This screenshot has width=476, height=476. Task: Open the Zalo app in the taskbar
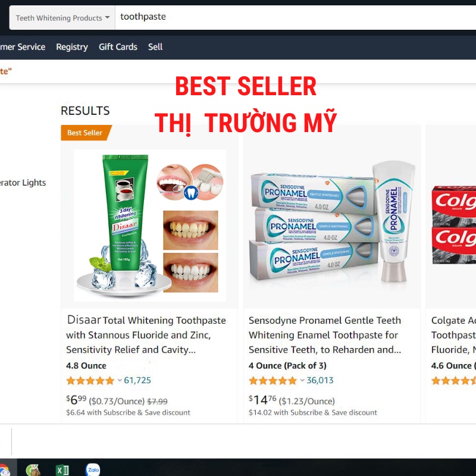[93, 469]
